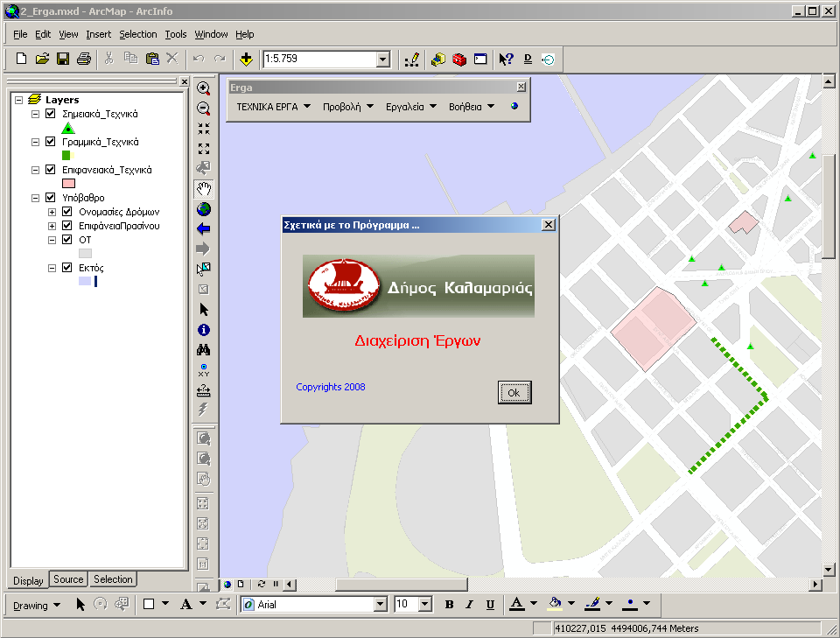The height and width of the screenshot is (638, 840).
Task: Print the map with printer icon
Action: (x=84, y=59)
